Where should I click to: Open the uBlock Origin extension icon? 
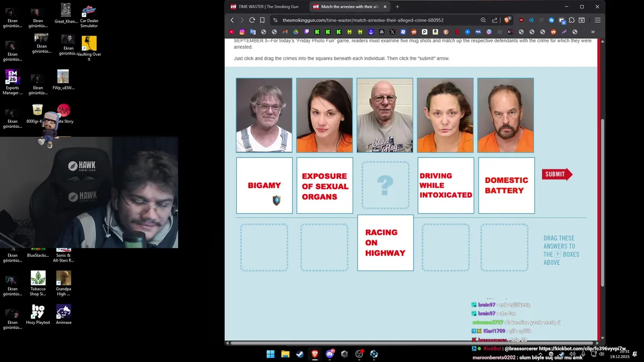point(521,20)
